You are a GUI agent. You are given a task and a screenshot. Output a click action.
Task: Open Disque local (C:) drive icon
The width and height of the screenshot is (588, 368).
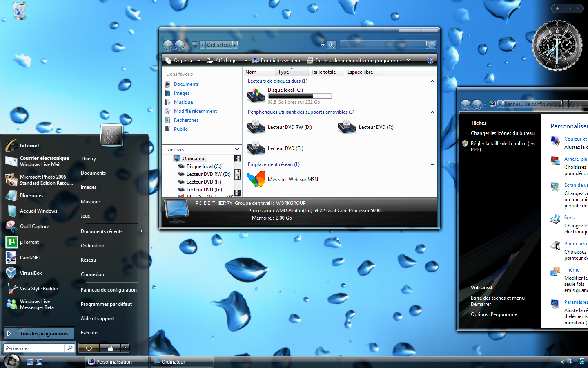coord(256,96)
